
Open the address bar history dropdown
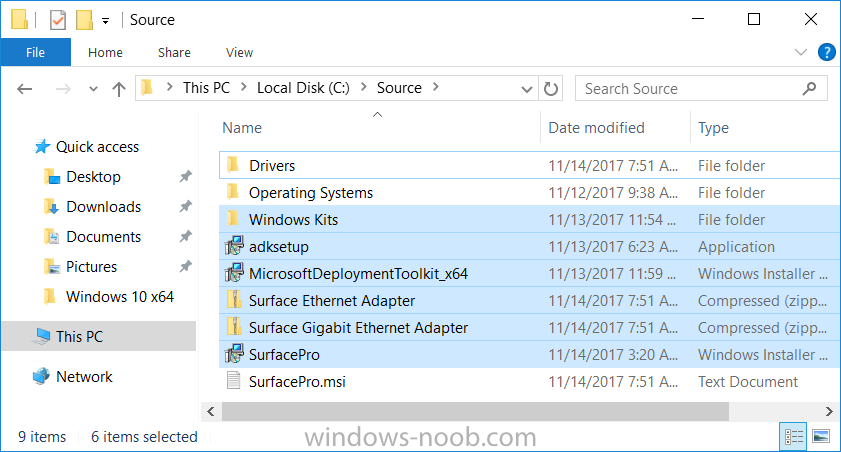click(527, 89)
